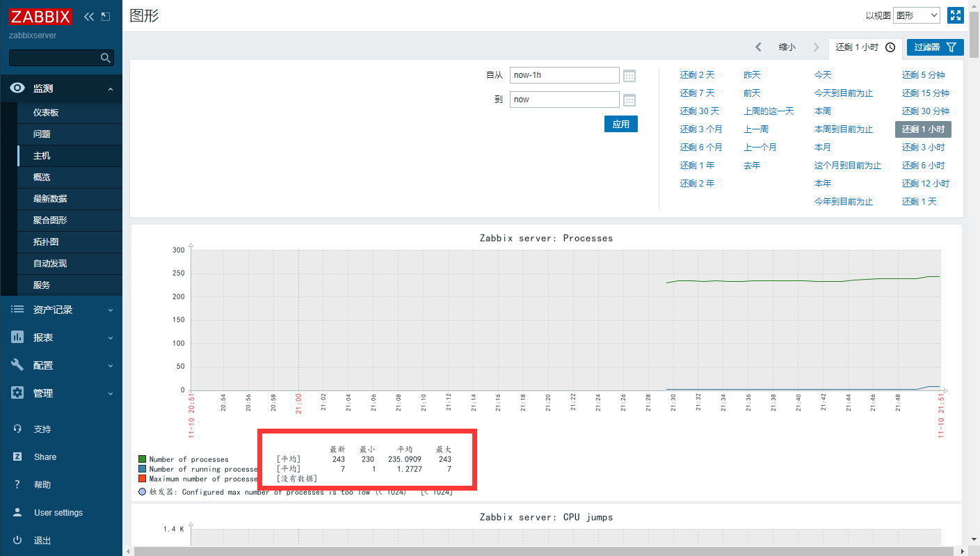Expand the 报表 menu section
The image size is (980, 556).
click(x=111, y=338)
